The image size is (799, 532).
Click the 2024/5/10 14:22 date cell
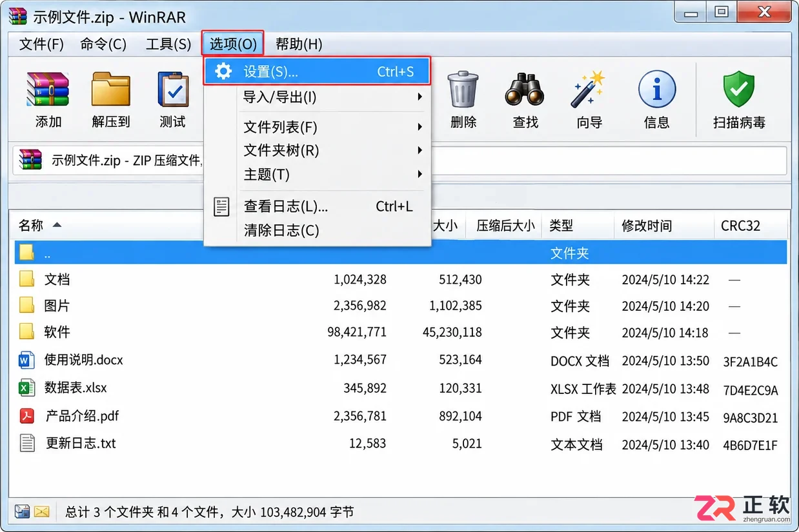(x=665, y=280)
